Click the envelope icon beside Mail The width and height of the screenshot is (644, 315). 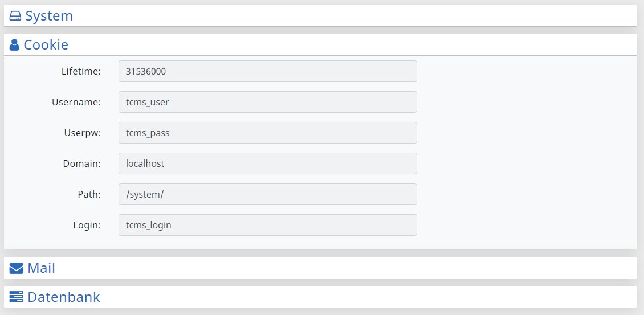click(x=16, y=269)
